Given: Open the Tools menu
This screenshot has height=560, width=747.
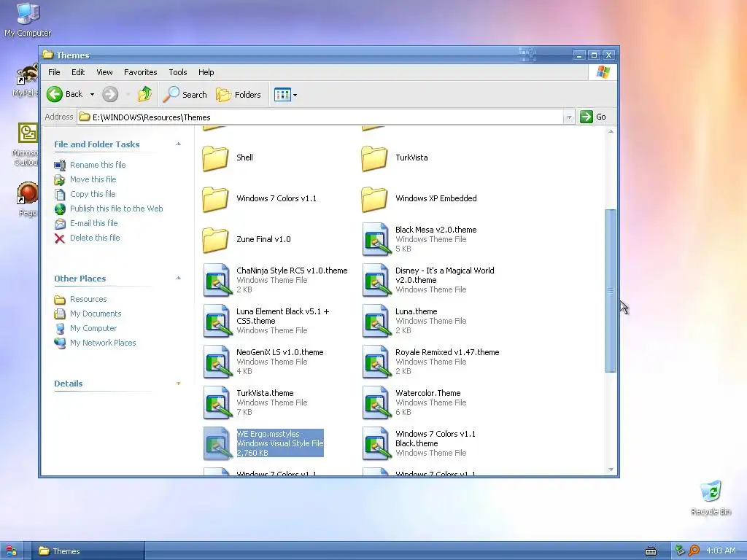Looking at the screenshot, I should (178, 72).
